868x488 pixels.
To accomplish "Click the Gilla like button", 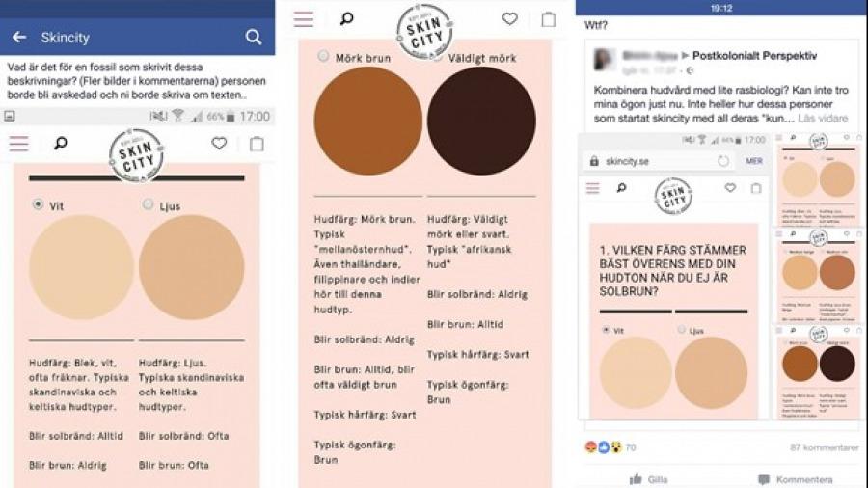I will pyautogui.click(x=649, y=479).
